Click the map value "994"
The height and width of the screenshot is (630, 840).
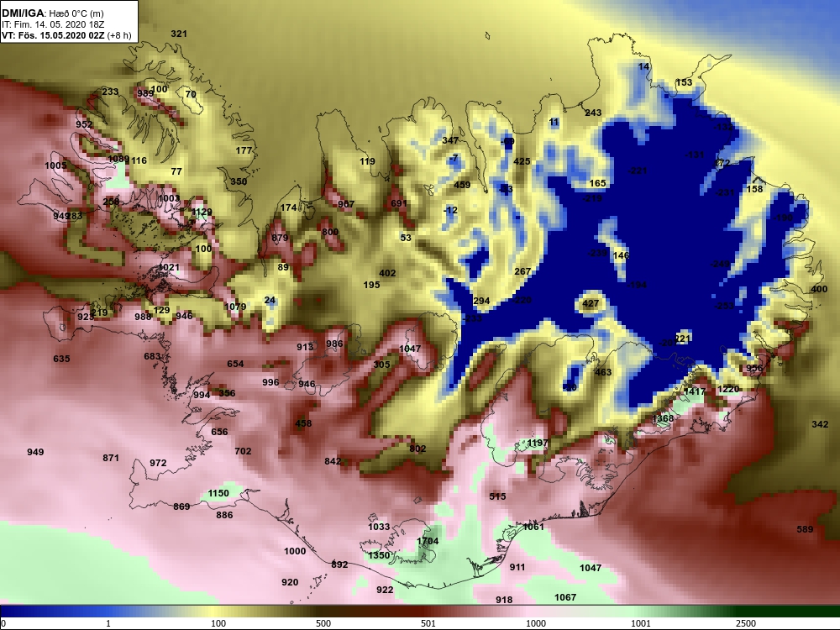point(202,395)
